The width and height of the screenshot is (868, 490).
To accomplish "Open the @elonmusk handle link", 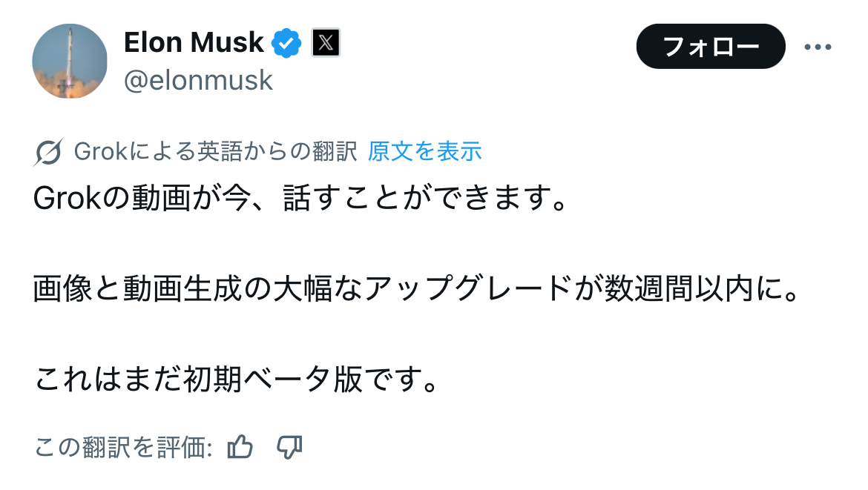I will click(x=198, y=80).
